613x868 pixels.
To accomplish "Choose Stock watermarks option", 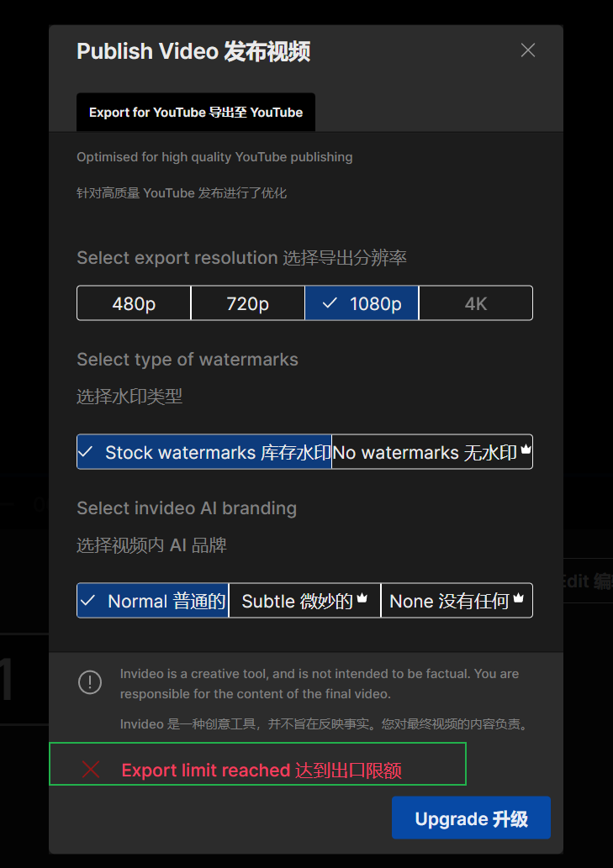I will pos(203,452).
